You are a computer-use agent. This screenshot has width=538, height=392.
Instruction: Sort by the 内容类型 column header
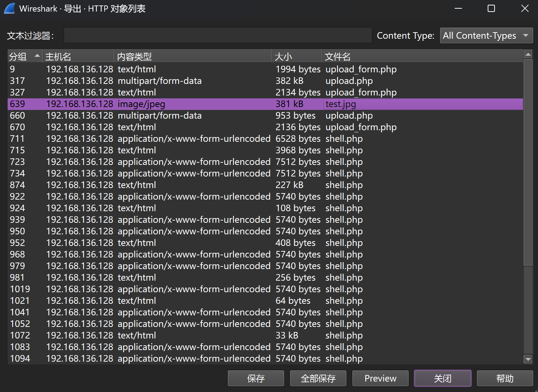point(193,56)
